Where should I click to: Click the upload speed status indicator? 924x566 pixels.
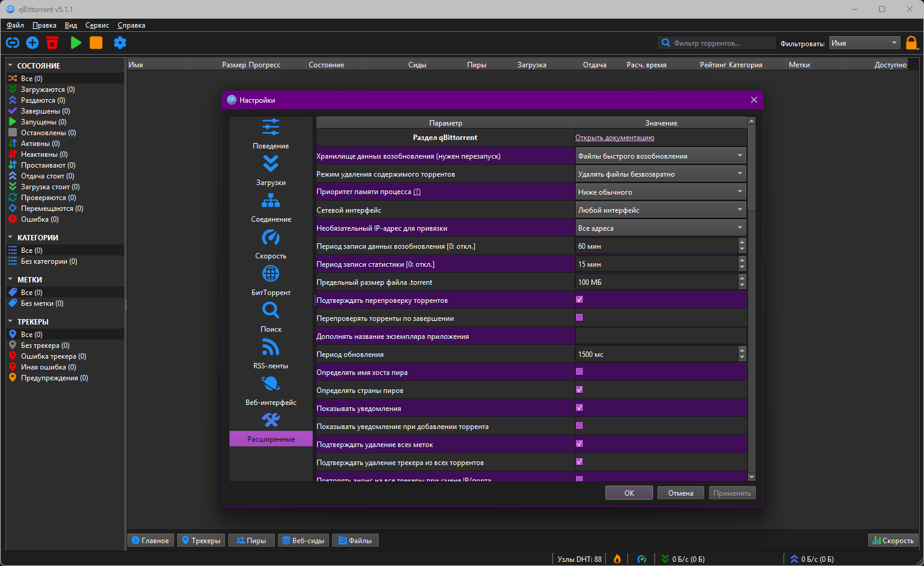click(x=812, y=559)
